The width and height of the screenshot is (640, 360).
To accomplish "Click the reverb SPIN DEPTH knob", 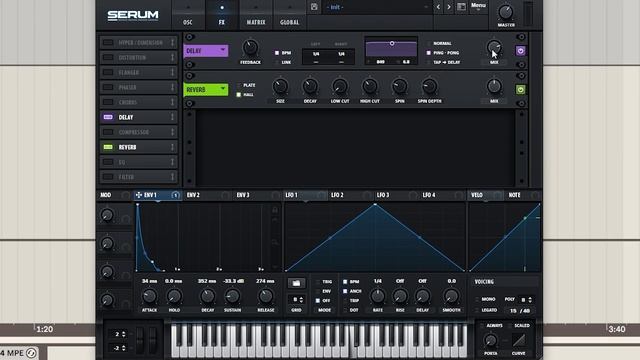I will coord(429,87).
